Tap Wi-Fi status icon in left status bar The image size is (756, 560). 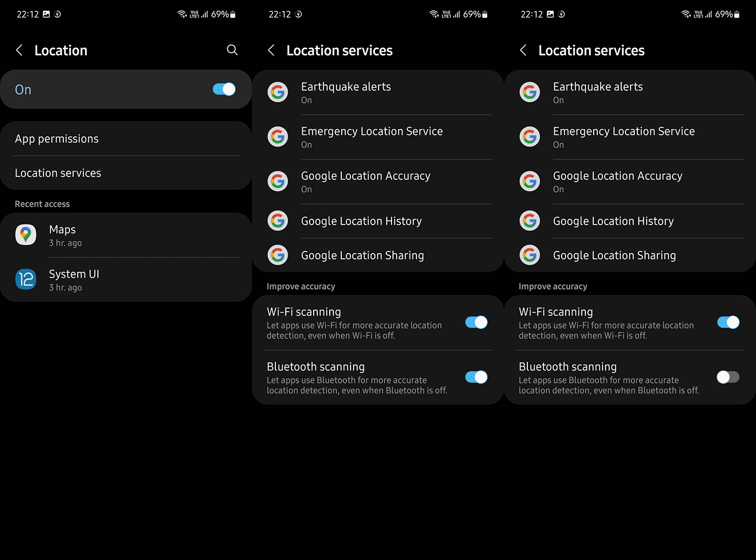pyautogui.click(x=182, y=14)
